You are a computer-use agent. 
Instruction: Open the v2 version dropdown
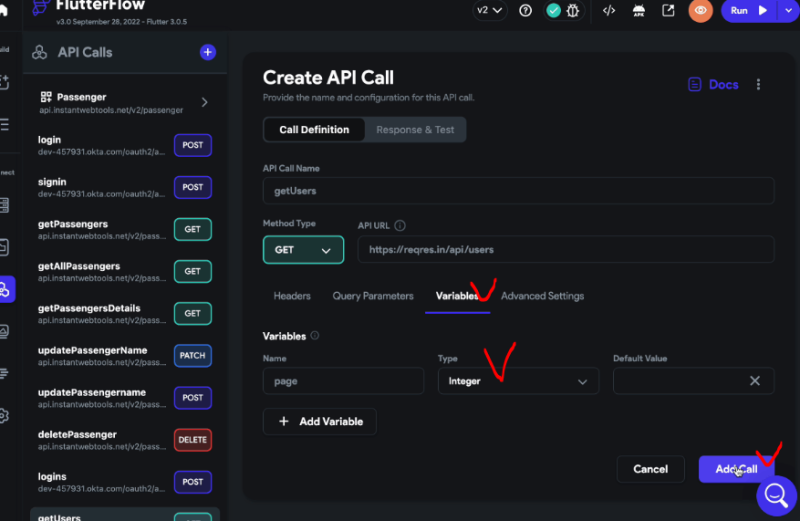pos(489,11)
